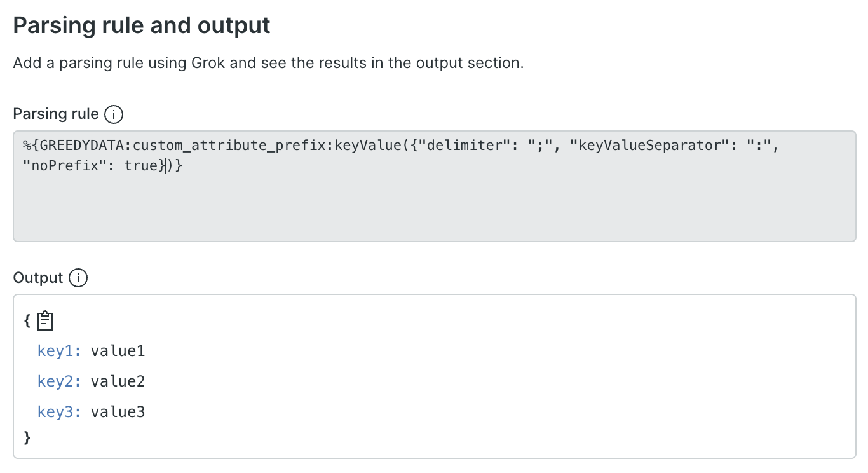Copy output using the clipboard icon
This screenshot has height=473, width=868.
pos(45,321)
